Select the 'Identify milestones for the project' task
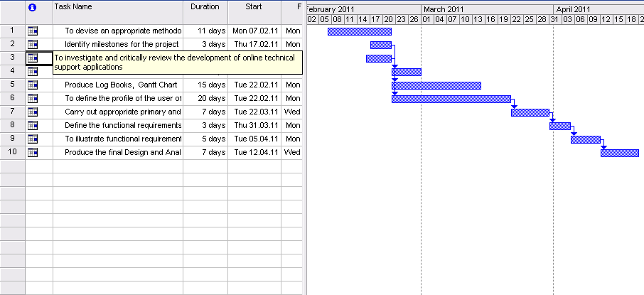The width and height of the screenshot is (644, 295). (121, 45)
